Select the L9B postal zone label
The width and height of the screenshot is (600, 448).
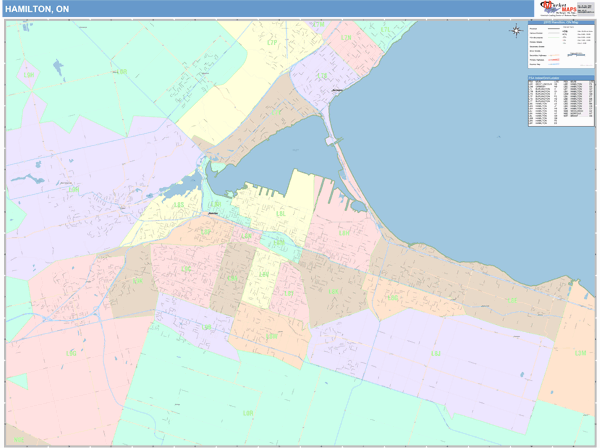coord(206,327)
